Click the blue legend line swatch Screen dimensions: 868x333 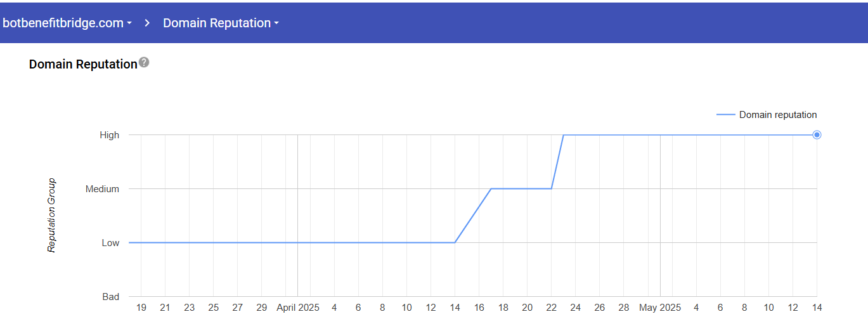(725, 115)
